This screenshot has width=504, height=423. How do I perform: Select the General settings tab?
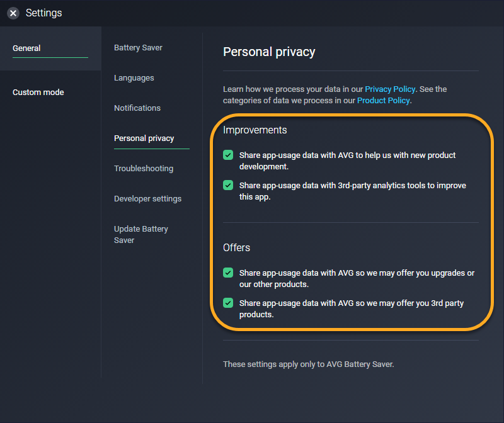tap(26, 48)
